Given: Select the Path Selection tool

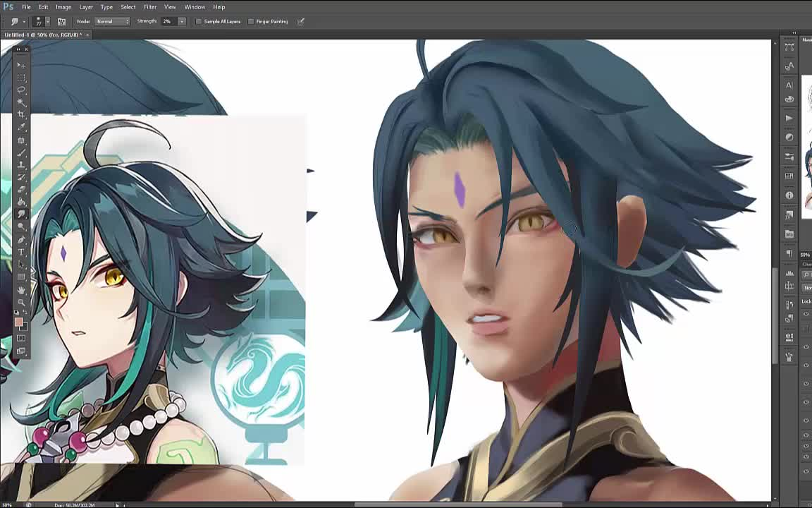Looking at the screenshot, I should point(21,265).
